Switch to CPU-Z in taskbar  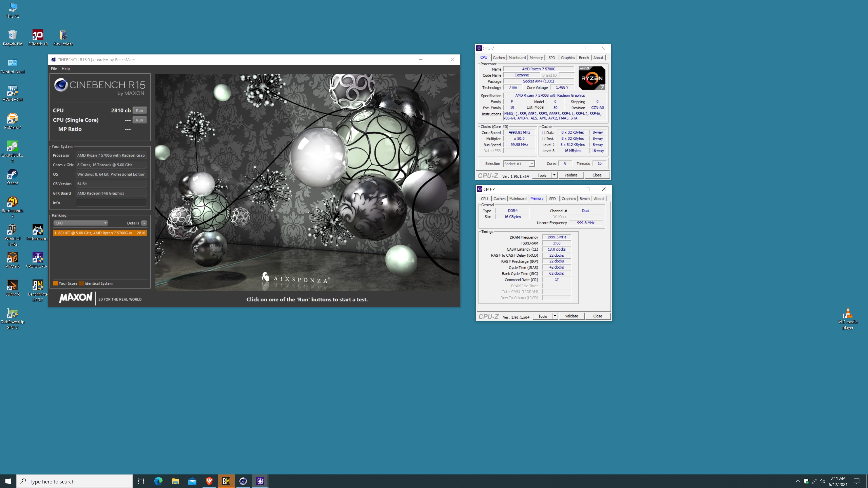(x=260, y=481)
